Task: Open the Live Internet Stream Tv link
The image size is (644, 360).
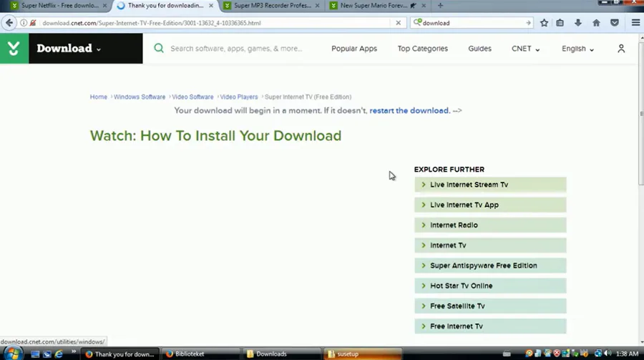Action: (490, 185)
